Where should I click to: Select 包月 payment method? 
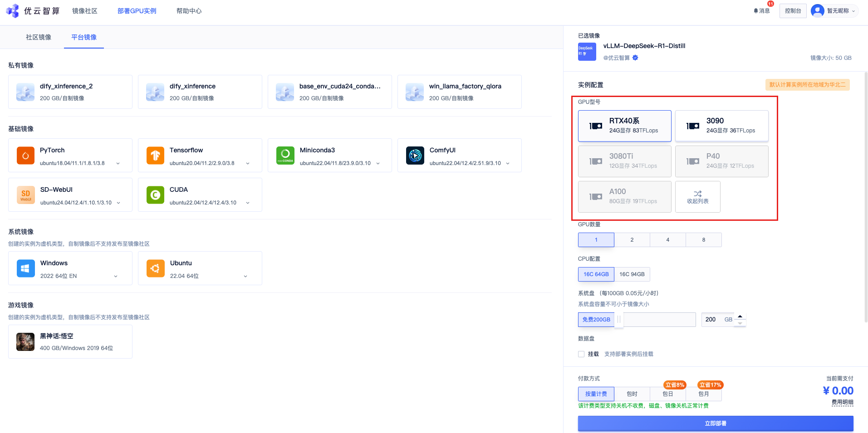pos(704,394)
